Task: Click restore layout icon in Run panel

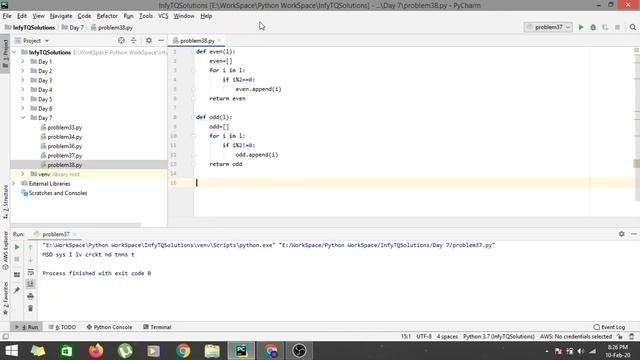Action: (17, 274)
